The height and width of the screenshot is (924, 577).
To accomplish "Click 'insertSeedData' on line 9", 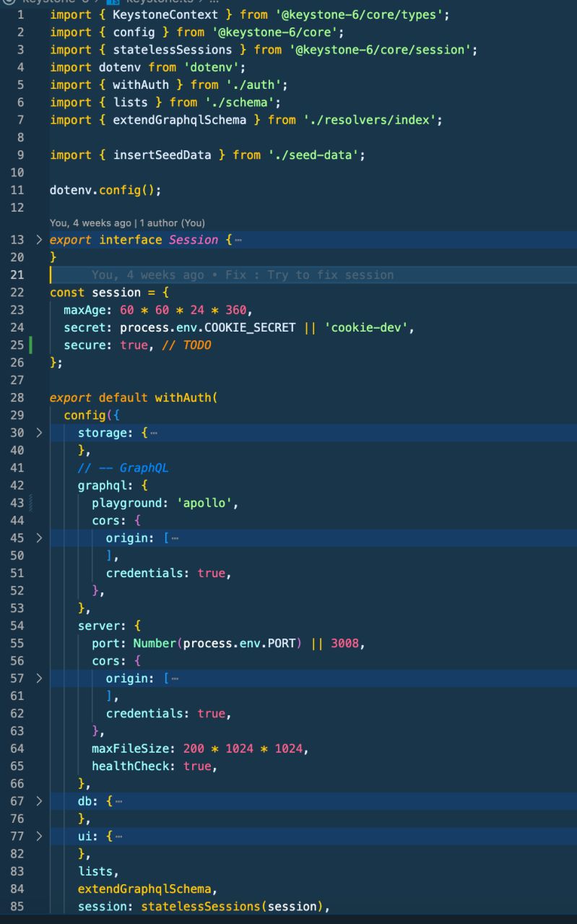I will click(162, 155).
